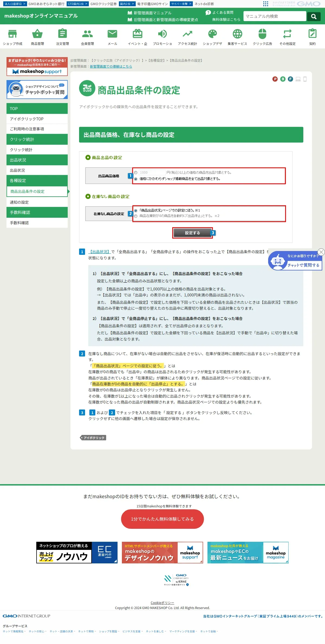Click the red P plan badge

point(275,79)
